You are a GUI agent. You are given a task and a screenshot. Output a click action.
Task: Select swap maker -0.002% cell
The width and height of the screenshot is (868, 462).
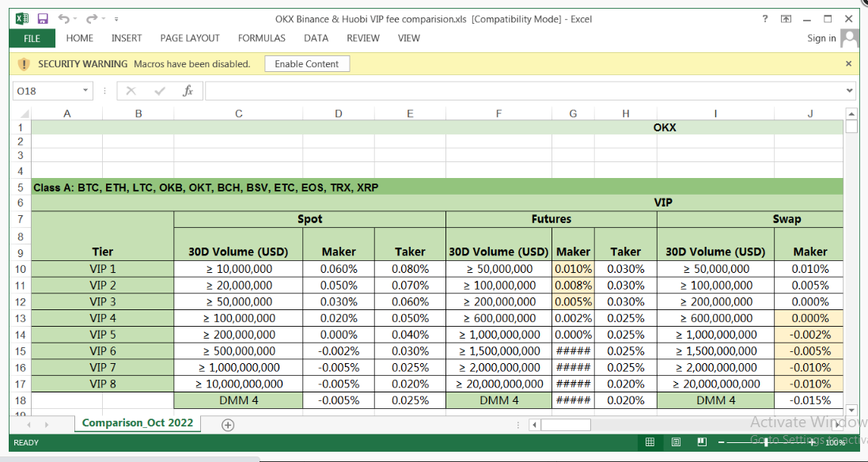(x=810, y=335)
